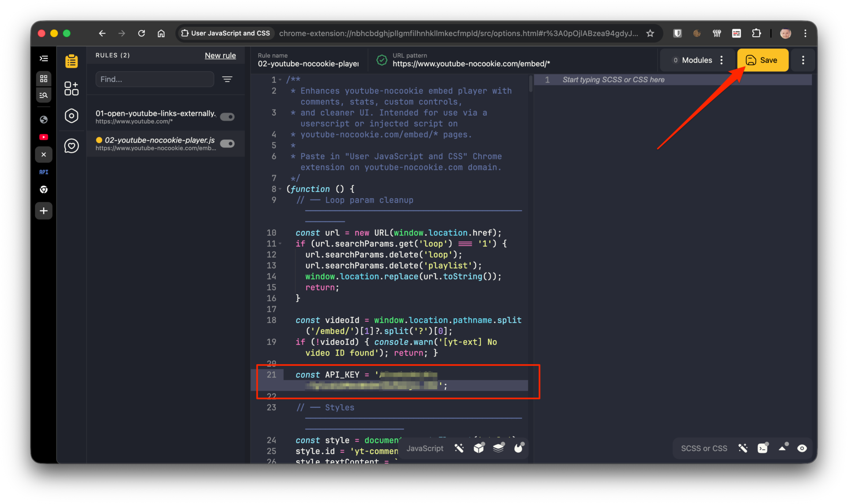Open the Extensions puzzle piece menu
Image resolution: width=848 pixels, height=504 pixels.
tap(756, 33)
